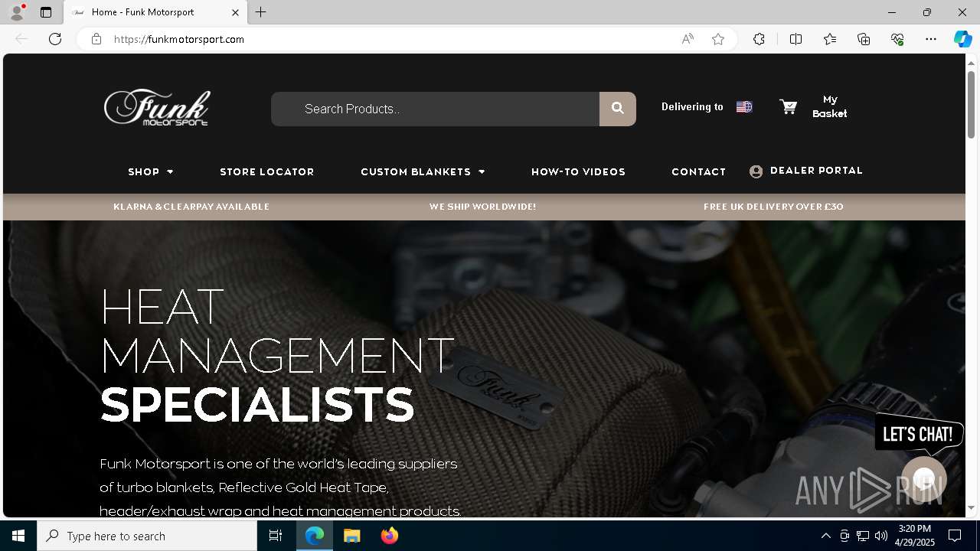
Task: Open the shopping cart icon
Action: tap(788, 107)
